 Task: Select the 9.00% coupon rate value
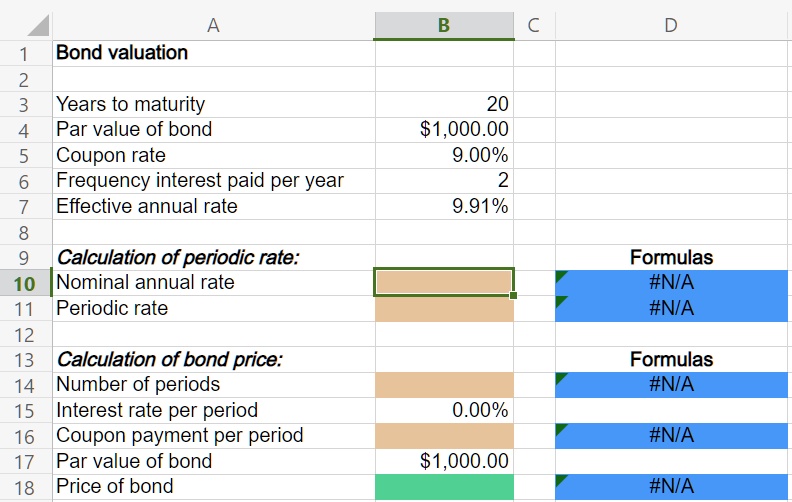(x=444, y=156)
